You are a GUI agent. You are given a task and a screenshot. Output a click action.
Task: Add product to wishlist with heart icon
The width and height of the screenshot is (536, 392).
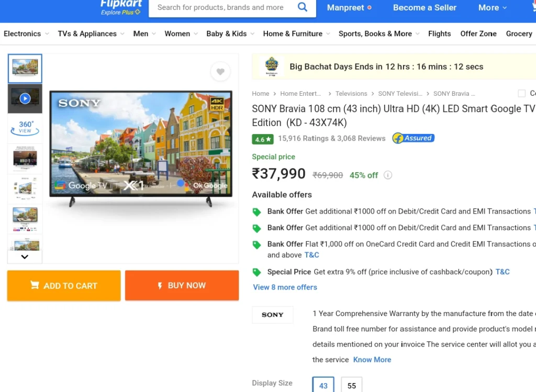[x=220, y=71]
